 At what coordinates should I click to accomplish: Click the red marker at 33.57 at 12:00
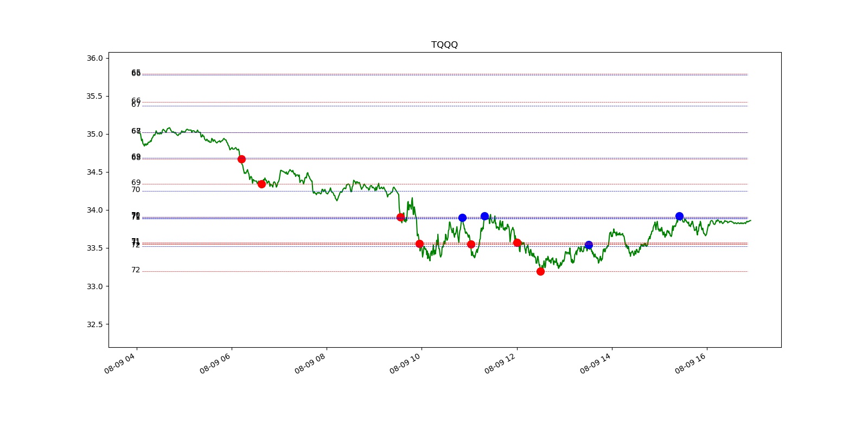pos(517,242)
